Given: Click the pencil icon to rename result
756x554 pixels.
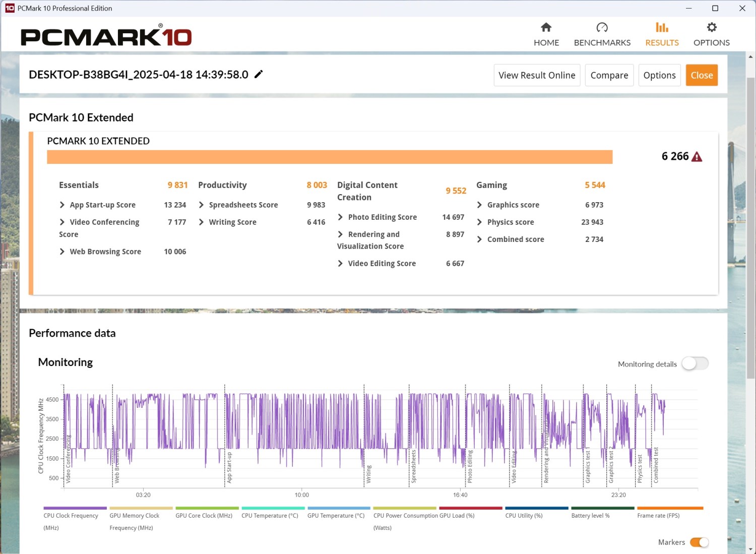Looking at the screenshot, I should 259,75.
